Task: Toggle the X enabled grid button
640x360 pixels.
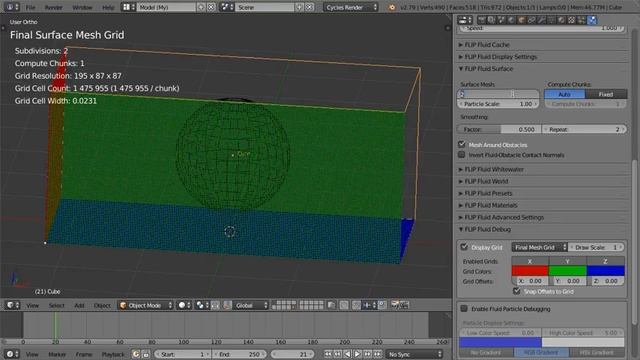Action: tap(530, 261)
